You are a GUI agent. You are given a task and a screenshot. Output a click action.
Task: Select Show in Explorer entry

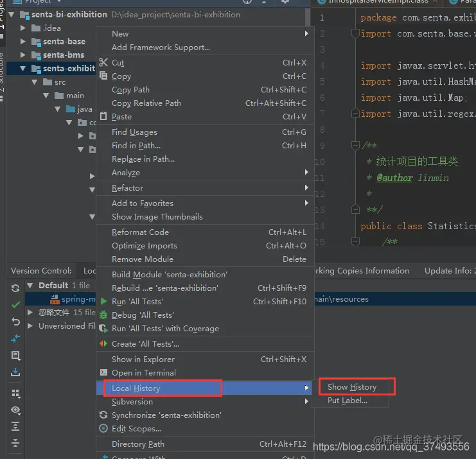click(x=205, y=359)
